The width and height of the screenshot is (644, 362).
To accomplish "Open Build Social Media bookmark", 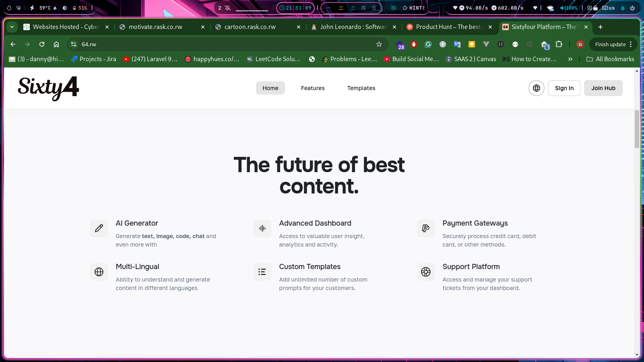I will pyautogui.click(x=411, y=59).
